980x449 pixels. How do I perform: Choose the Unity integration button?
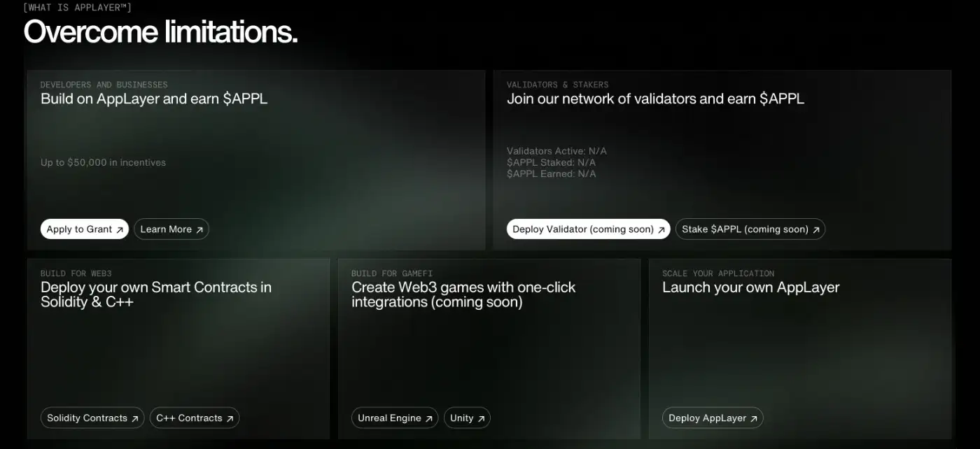tap(467, 418)
